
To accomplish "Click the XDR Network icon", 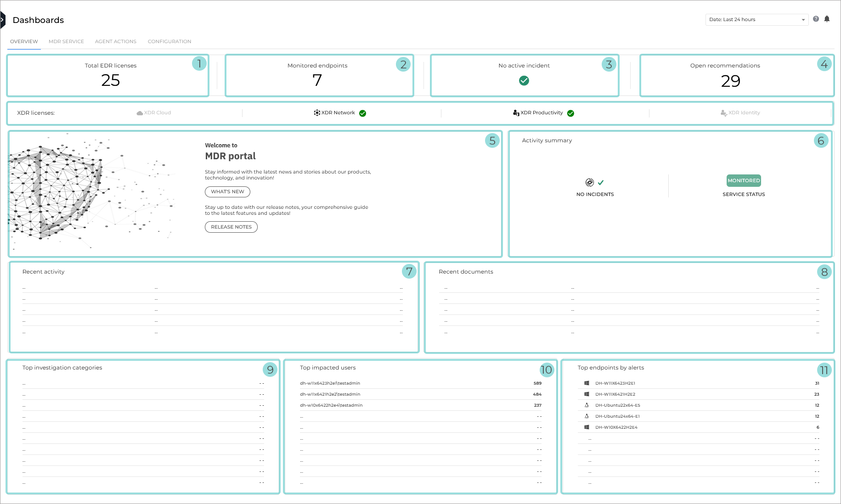I will click(x=316, y=112).
